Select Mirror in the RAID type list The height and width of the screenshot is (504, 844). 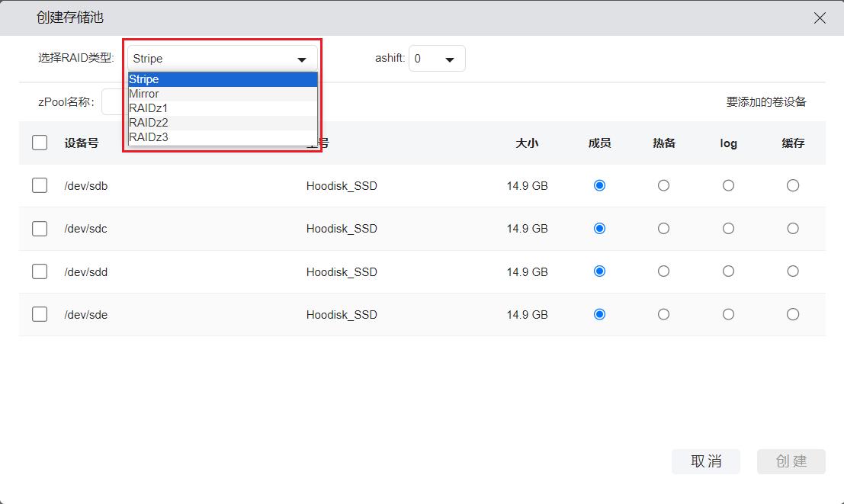point(144,94)
